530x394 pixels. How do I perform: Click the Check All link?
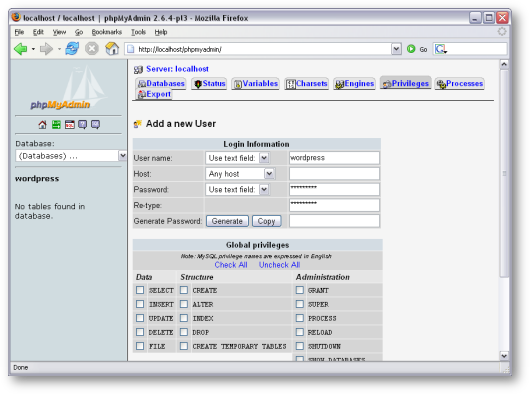(x=231, y=265)
